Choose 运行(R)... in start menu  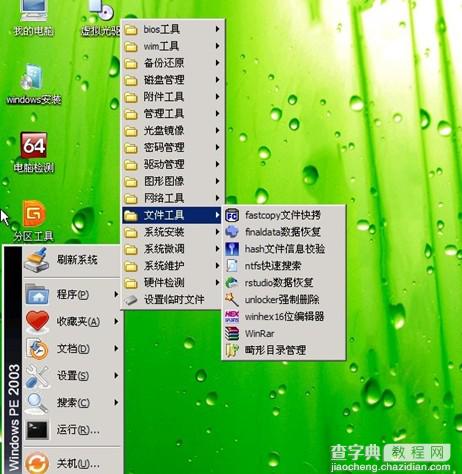pyautogui.click(x=72, y=430)
